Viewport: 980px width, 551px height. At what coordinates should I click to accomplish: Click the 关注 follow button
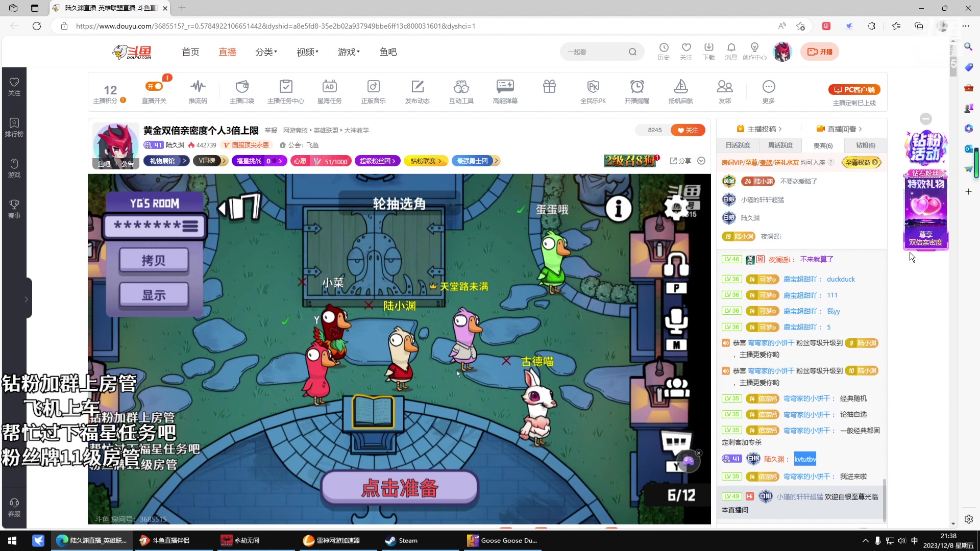(688, 130)
